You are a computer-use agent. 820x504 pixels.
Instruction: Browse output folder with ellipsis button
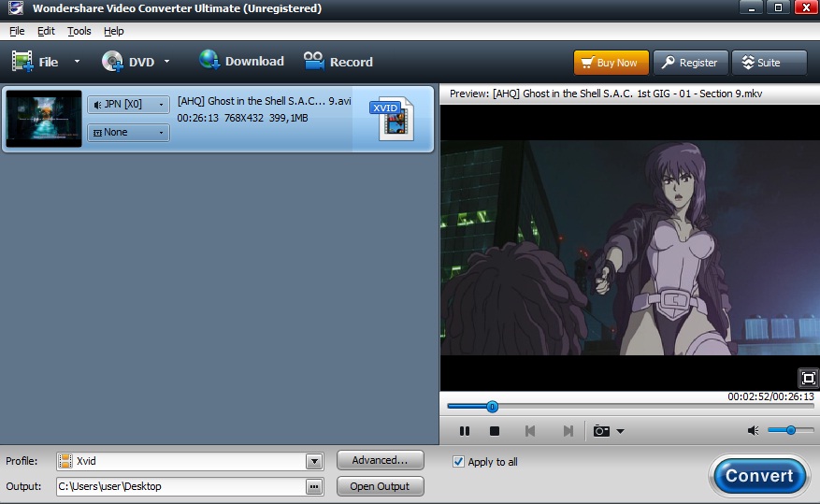(314, 486)
